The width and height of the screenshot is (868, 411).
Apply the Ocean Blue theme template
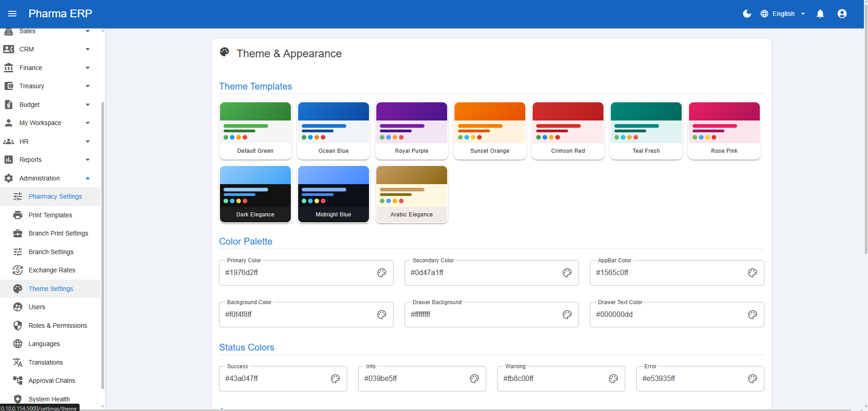coord(333,130)
